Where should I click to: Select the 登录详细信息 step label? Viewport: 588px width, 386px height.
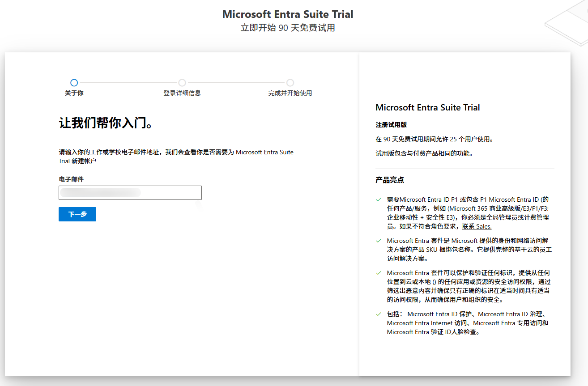[x=182, y=93]
